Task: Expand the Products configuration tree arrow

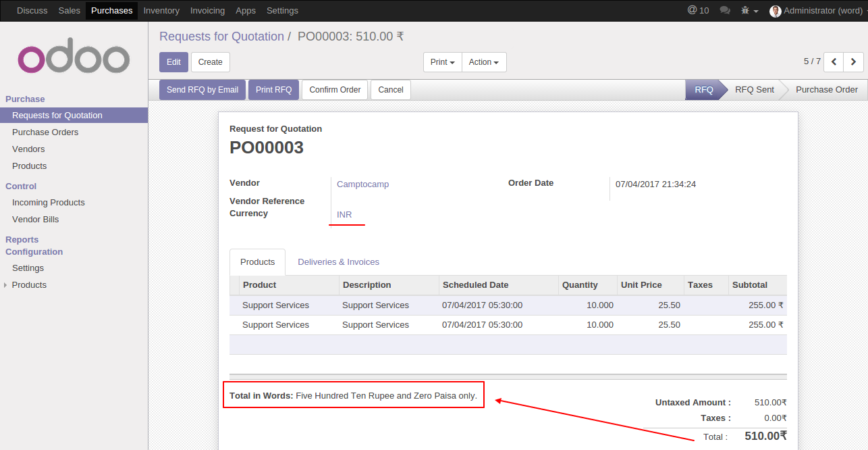Action: click(5, 285)
